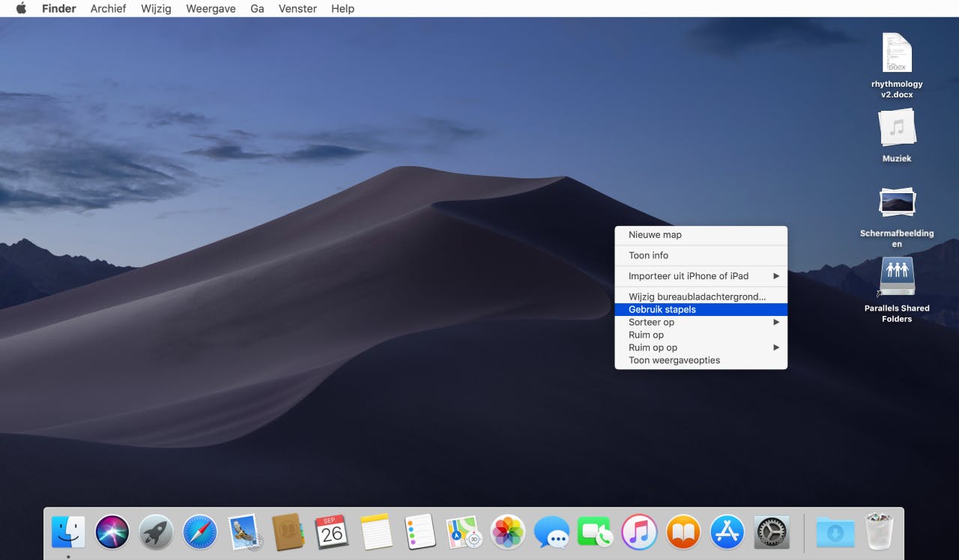Select Parallels Shared Folders drive icon
The image size is (959, 560).
897,290
